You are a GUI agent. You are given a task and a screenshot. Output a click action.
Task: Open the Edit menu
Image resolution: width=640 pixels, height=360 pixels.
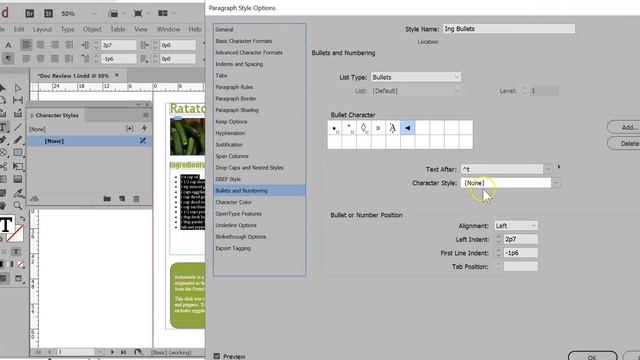click(19, 29)
